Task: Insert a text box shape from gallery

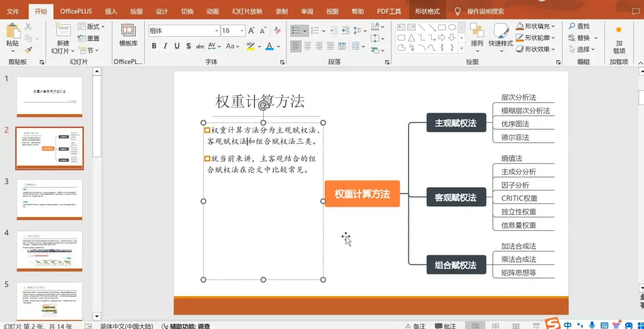Action: 401,28
